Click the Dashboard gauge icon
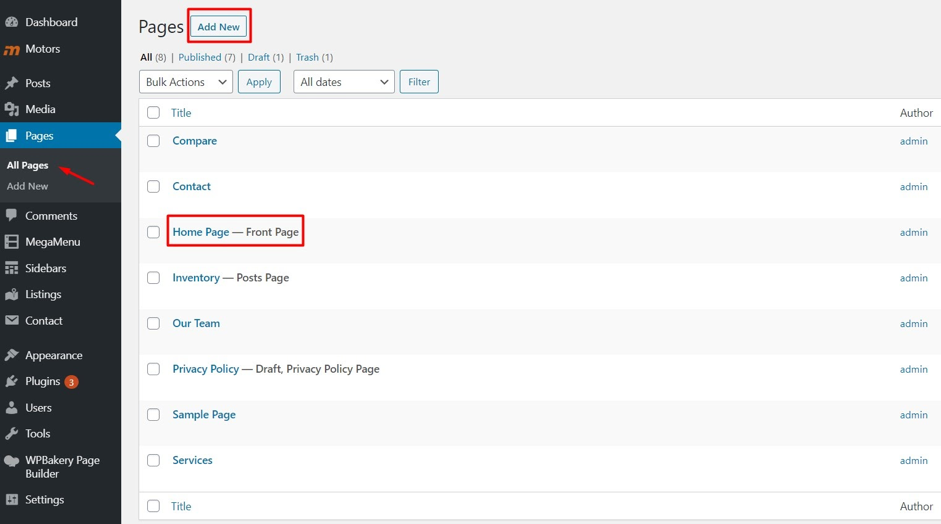941x524 pixels. pos(12,22)
